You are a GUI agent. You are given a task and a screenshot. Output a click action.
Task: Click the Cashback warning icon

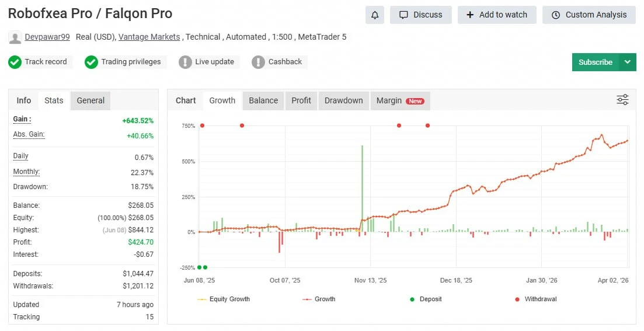coord(258,62)
